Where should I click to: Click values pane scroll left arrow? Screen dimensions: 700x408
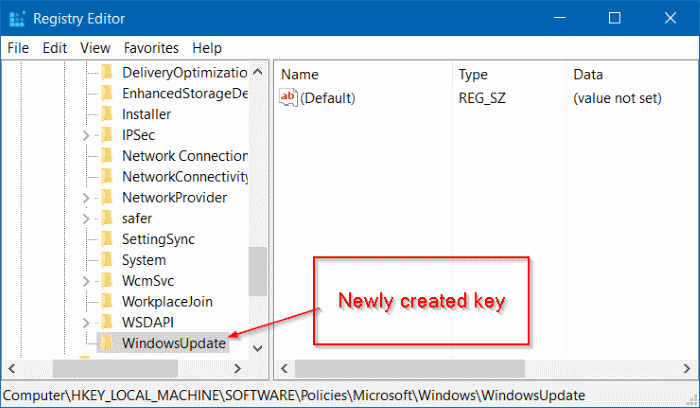pyautogui.click(x=284, y=369)
